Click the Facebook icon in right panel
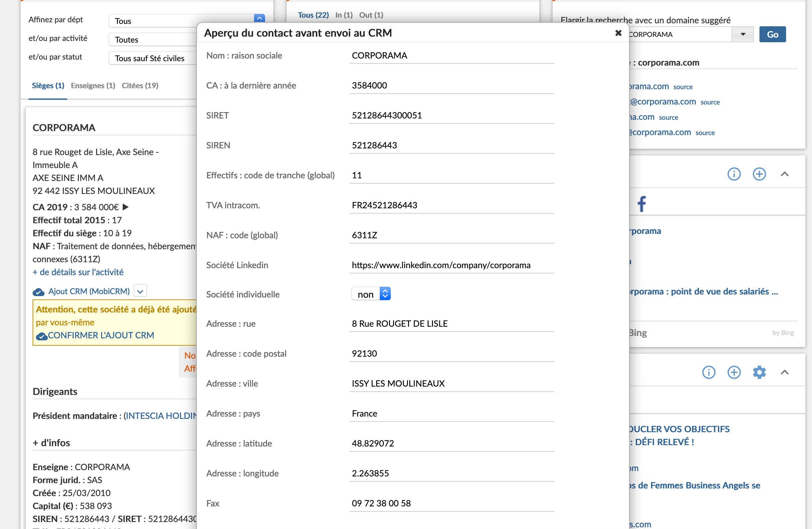Screen dimensions: 812x529 [642, 204]
